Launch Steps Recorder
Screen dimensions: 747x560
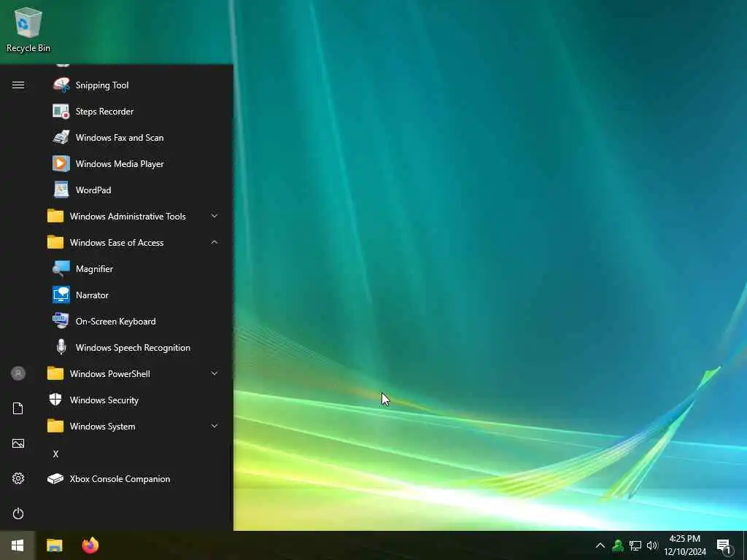(x=134, y=112)
